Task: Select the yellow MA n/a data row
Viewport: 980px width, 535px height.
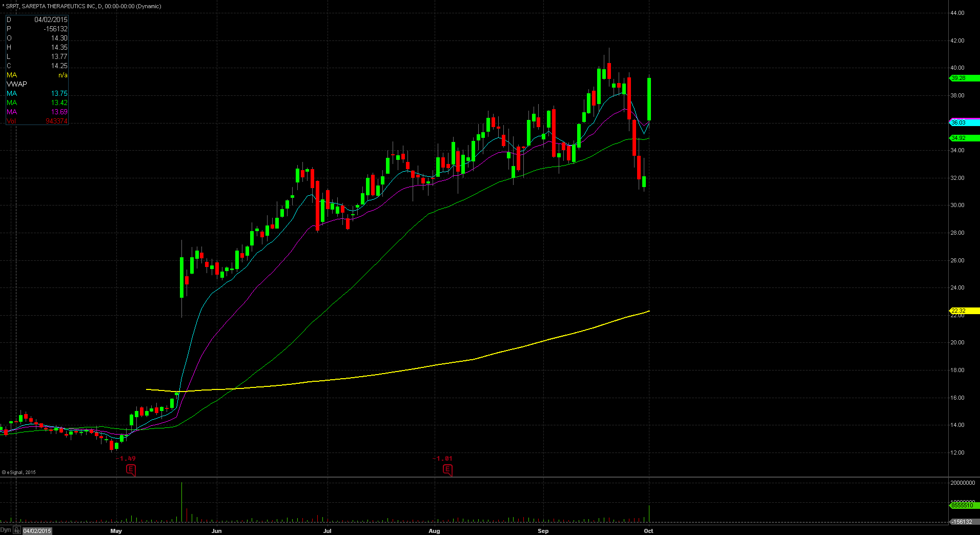Action: 37,75
